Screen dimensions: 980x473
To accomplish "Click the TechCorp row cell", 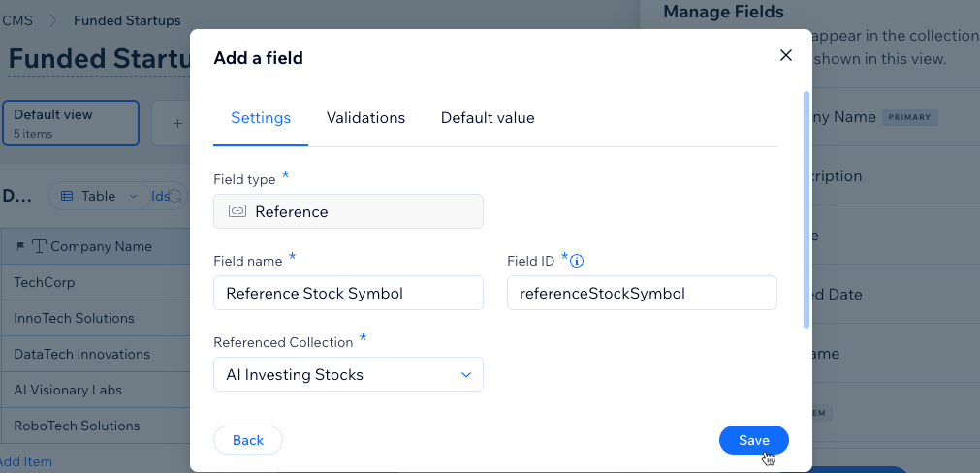I will click(95, 282).
